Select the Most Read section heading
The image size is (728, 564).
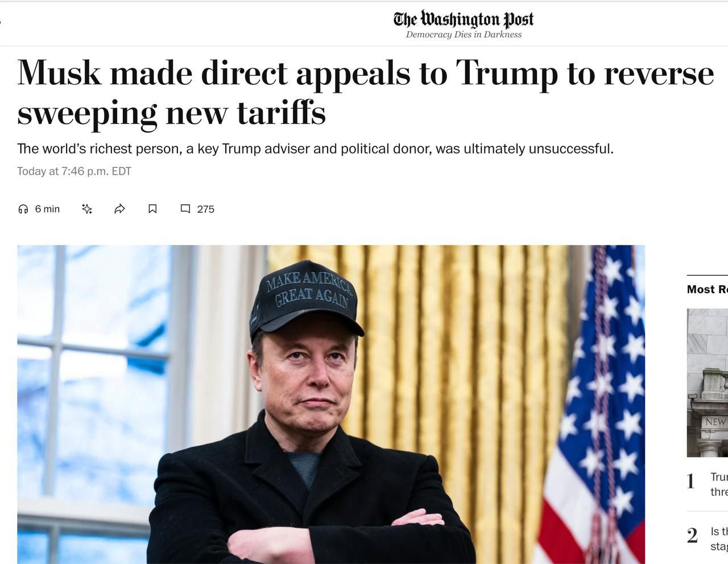click(707, 289)
